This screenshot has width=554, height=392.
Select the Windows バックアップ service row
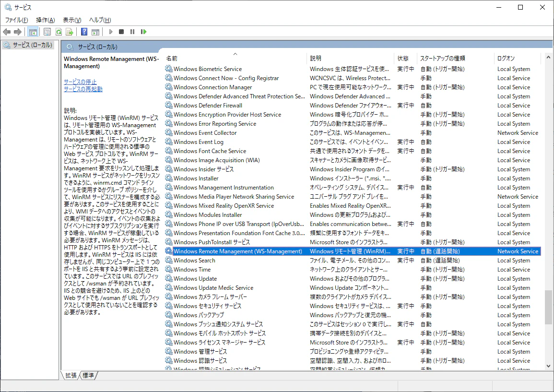pyautogui.click(x=353, y=315)
